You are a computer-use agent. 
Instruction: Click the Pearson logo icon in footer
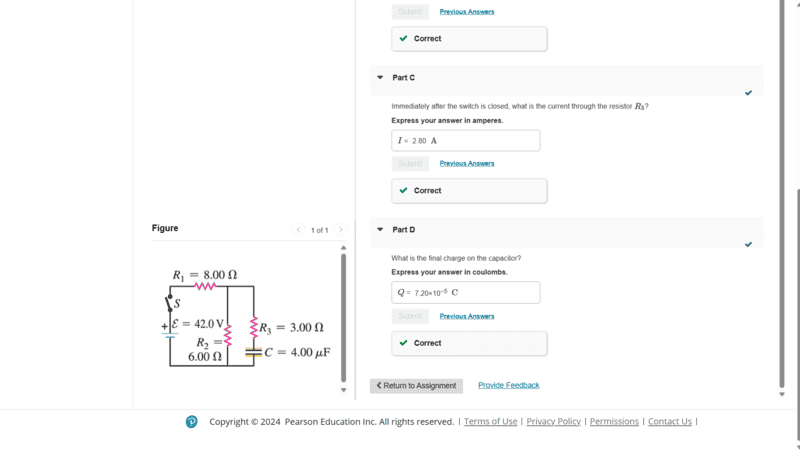pyautogui.click(x=192, y=422)
